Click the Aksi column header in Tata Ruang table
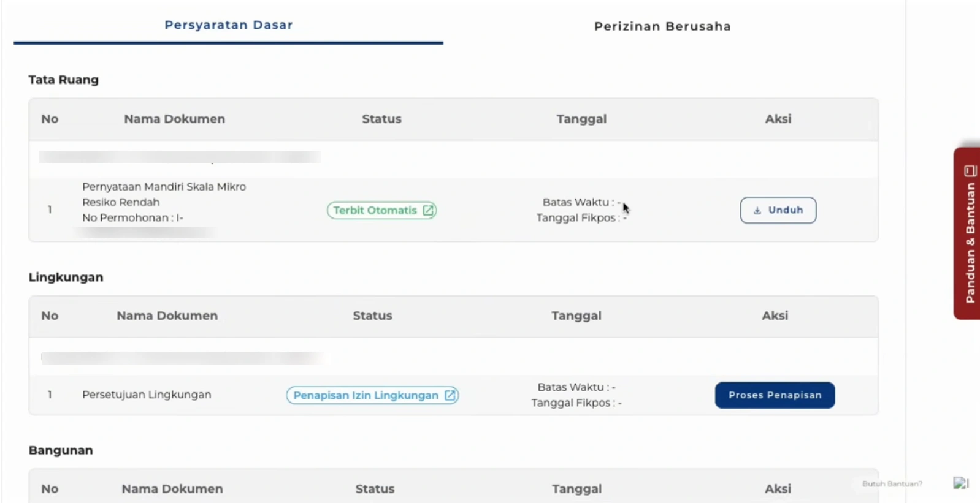Screen dimensions: 980x503 778,119
